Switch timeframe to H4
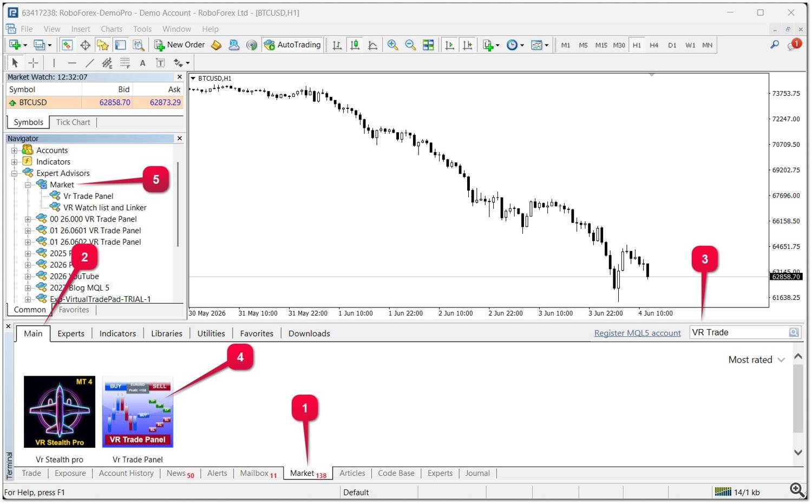812x504 pixels. 654,45
